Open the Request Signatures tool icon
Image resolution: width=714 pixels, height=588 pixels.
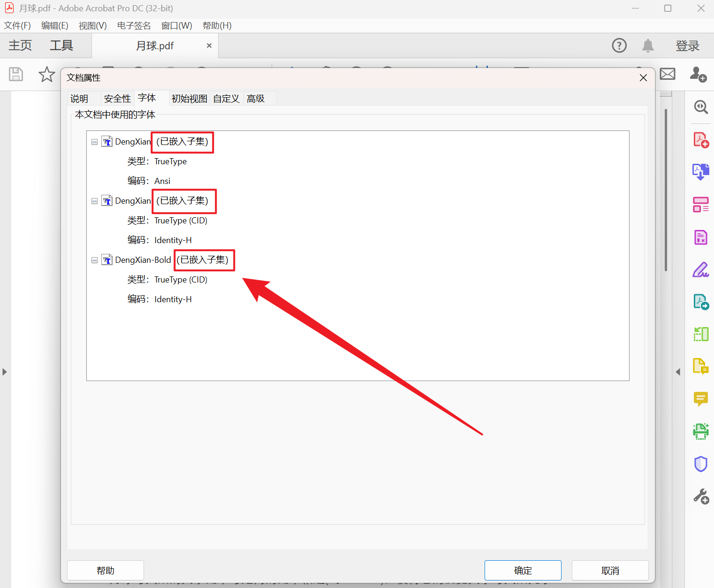[701, 237]
